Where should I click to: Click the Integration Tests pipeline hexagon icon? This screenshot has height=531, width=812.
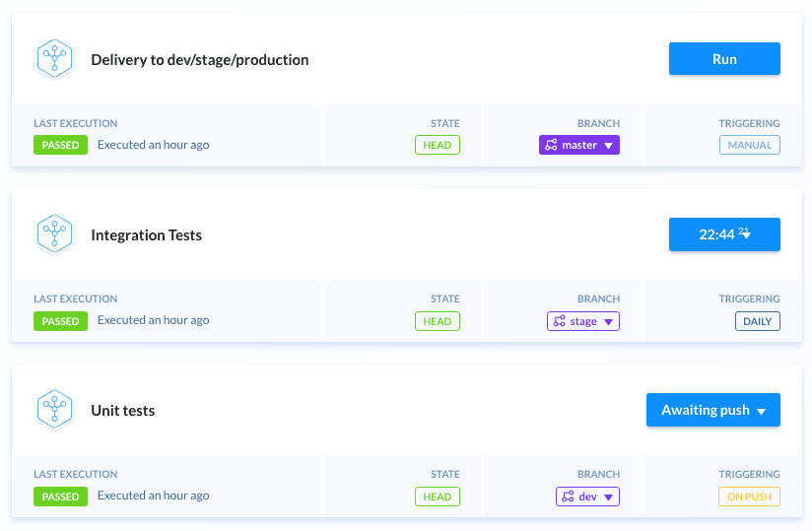54,235
